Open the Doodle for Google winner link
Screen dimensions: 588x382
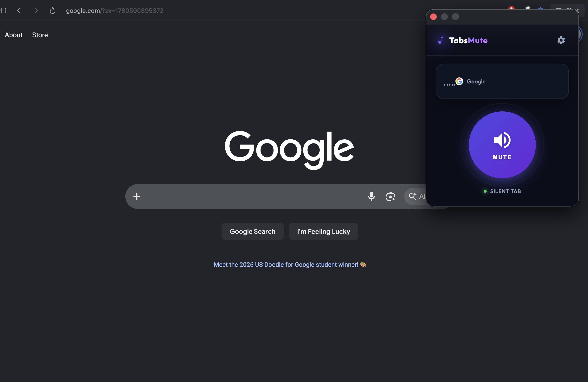pos(290,264)
